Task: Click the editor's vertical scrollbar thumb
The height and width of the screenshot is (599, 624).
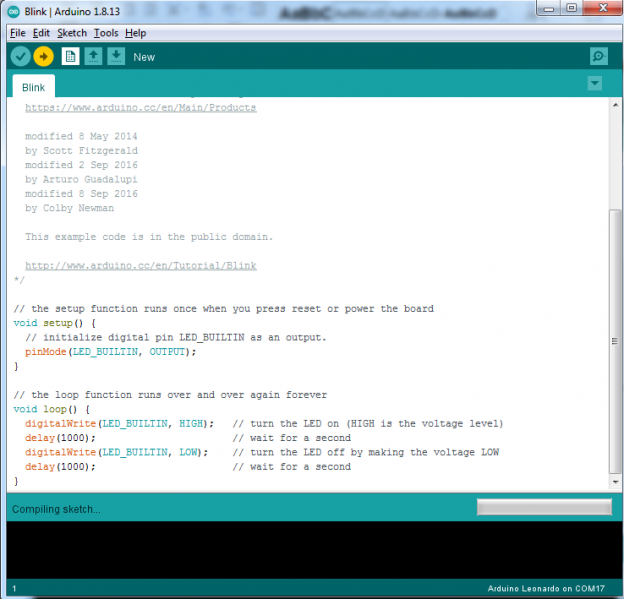Action: pyautogui.click(x=615, y=341)
